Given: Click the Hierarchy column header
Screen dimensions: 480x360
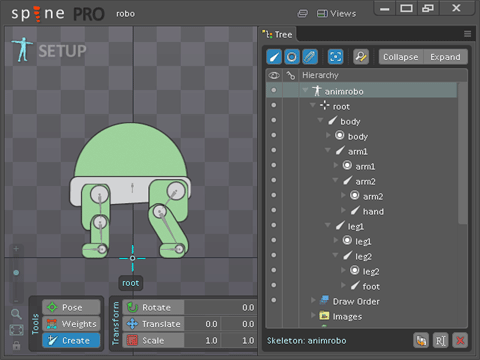Looking at the screenshot, I should tap(320, 75).
